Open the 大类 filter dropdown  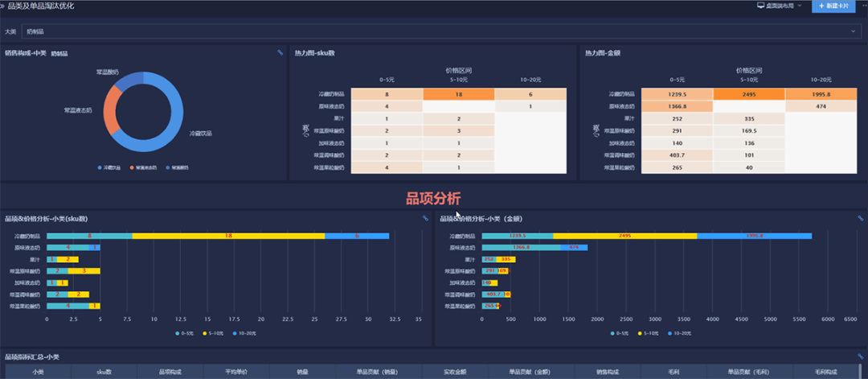click(x=439, y=31)
